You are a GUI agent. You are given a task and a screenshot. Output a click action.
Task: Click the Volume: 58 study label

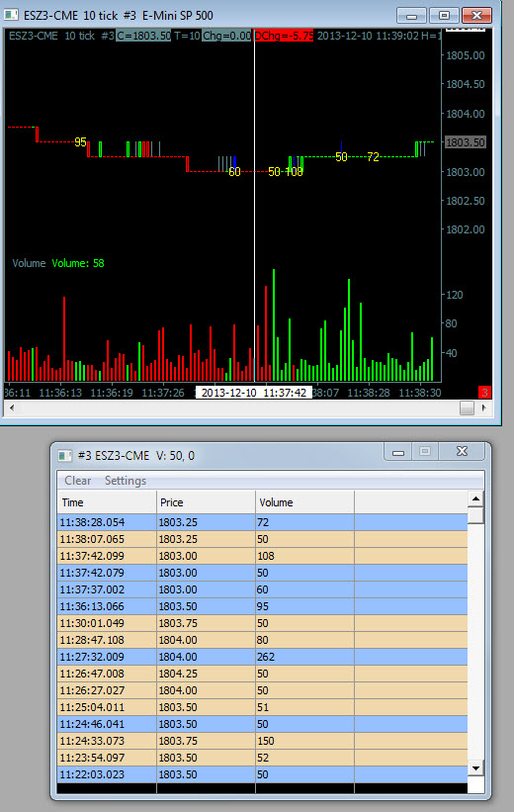(x=78, y=263)
